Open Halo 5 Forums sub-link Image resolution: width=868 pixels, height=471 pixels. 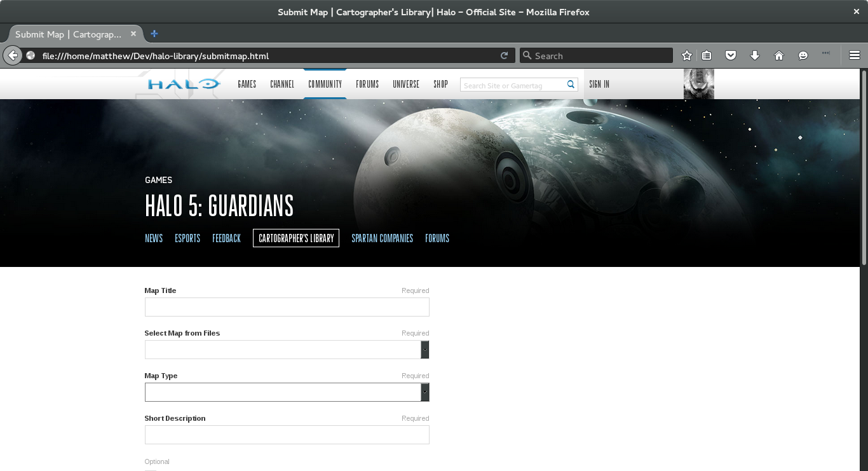[x=437, y=238]
